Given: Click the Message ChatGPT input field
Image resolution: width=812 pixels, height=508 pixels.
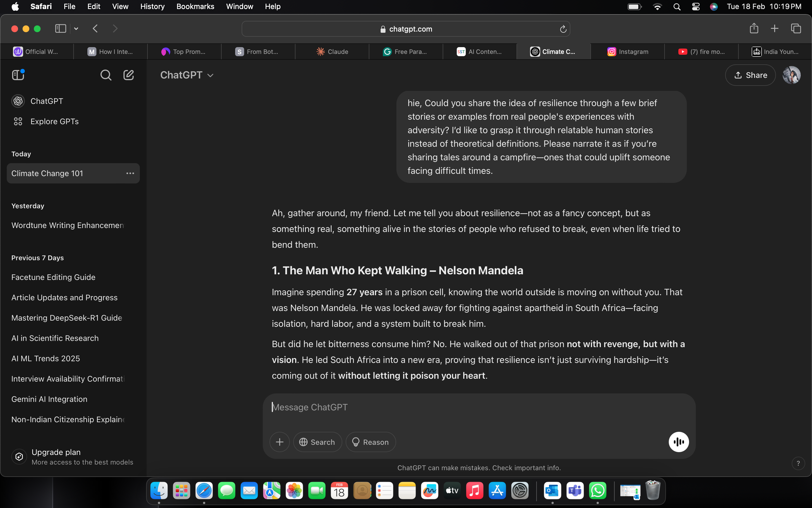Looking at the screenshot, I should point(479,407).
